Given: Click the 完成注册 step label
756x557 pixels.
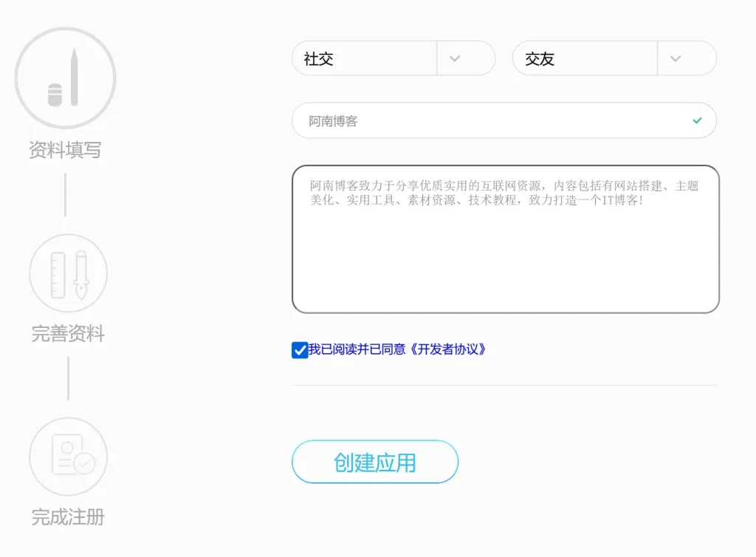Looking at the screenshot, I should [x=68, y=518].
